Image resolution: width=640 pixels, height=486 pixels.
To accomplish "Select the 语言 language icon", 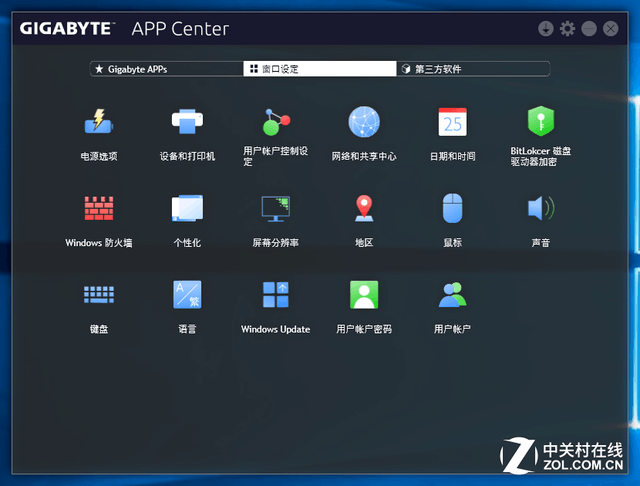I will [x=187, y=294].
